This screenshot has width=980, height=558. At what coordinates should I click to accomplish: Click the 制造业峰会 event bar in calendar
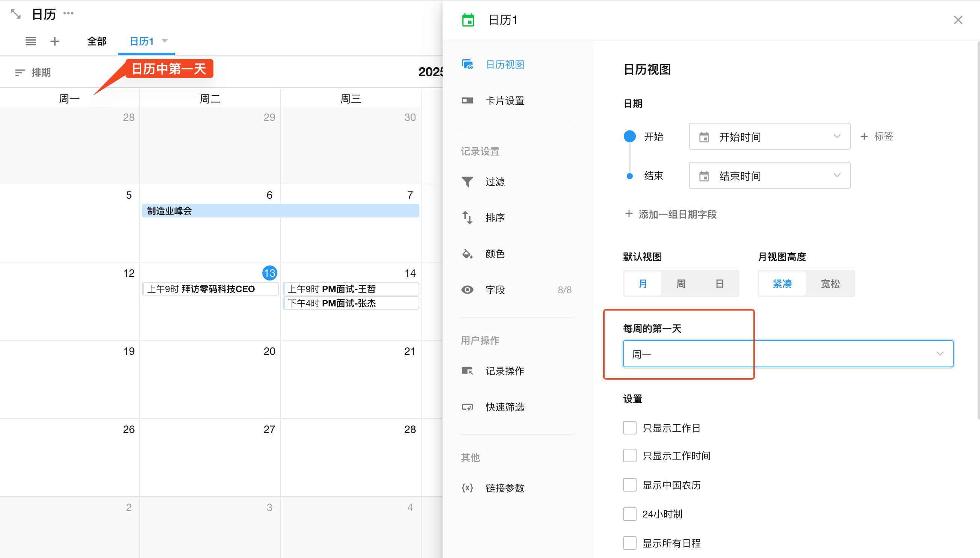coord(280,211)
